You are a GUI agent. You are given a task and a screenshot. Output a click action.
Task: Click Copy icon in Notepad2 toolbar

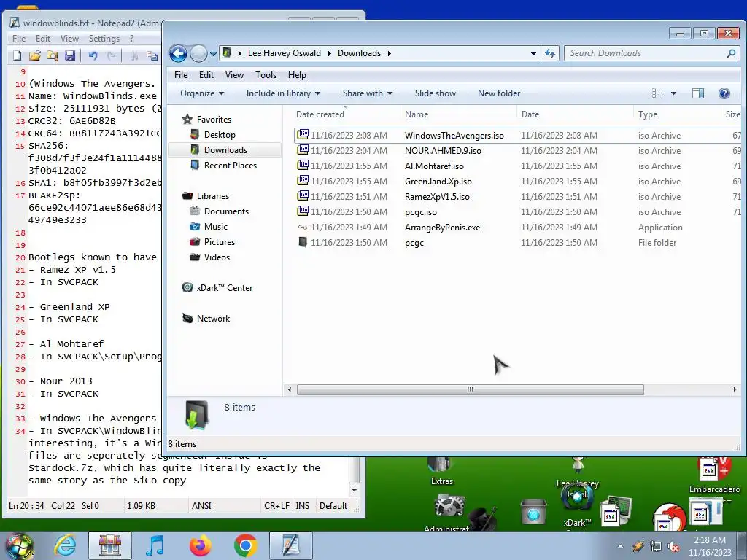pos(152,55)
